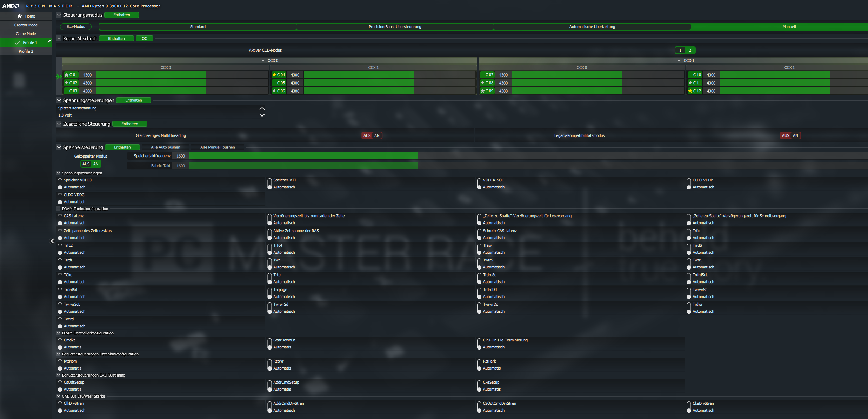Image resolution: width=868 pixels, height=419 pixels.
Task: Click the Alle Manuell pushen button
Action: 218,147
